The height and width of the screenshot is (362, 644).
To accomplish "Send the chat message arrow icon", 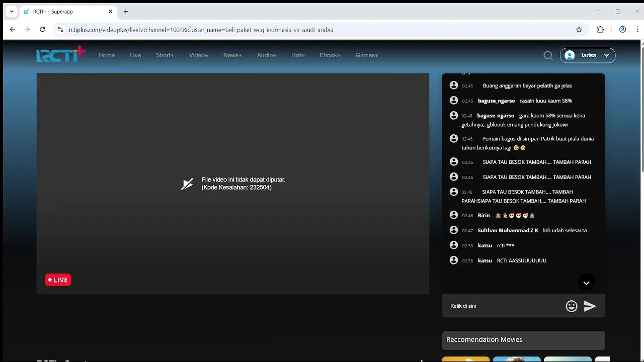I will [590, 306].
